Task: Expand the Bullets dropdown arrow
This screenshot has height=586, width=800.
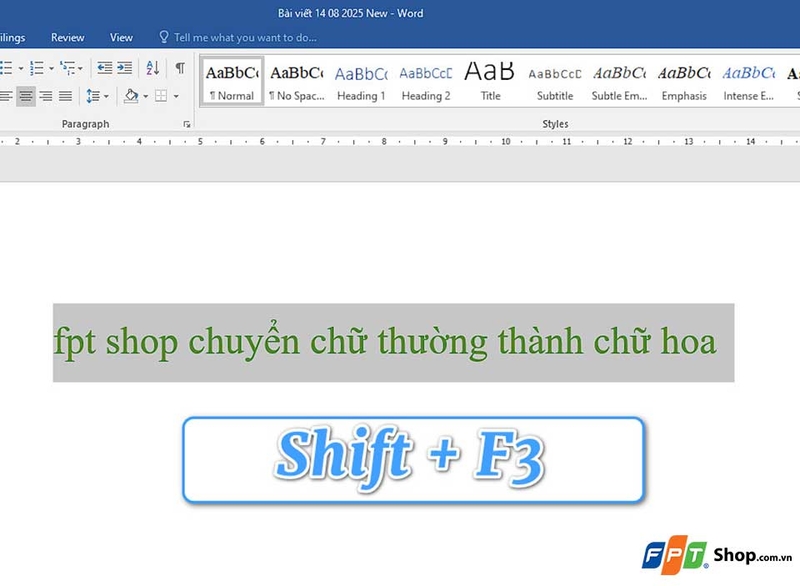Action: [19, 69]
